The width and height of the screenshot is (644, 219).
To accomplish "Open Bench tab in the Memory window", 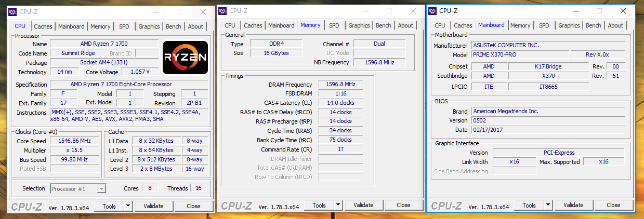I will pos(384,25).
